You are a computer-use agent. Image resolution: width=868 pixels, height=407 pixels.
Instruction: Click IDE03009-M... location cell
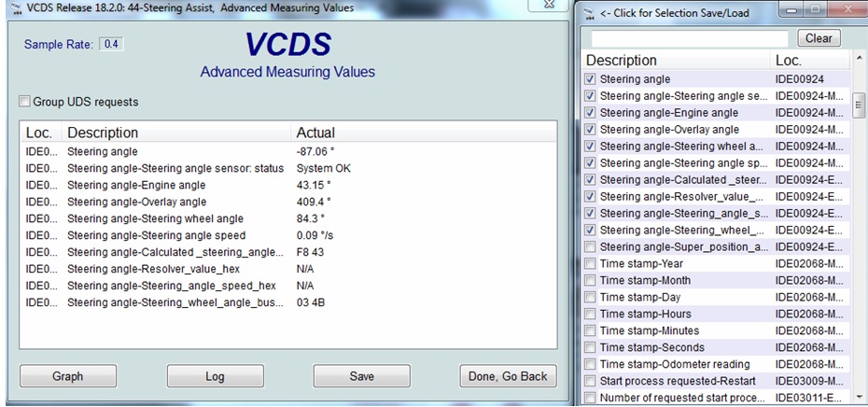pos(809,381)
